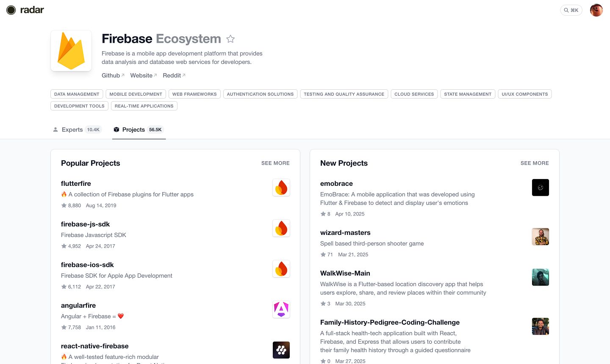Switch to the Projects tab
Image resolution: width=610 pixels, height=364 pixels.
pyautogui.click(x=139, y=130)
